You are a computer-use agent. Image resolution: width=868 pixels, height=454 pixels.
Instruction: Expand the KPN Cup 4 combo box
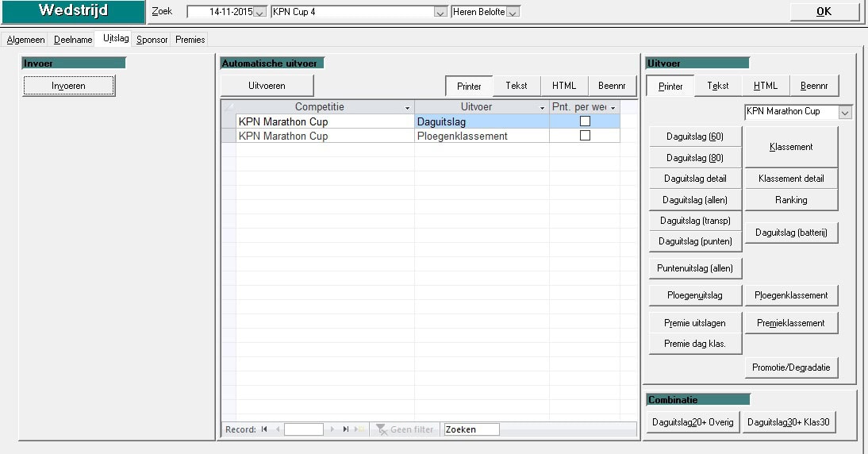440,13
